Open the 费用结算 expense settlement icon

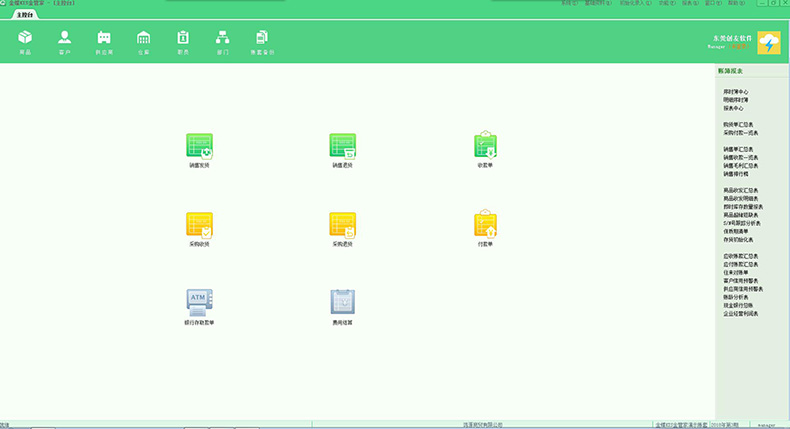click(x=343, y=301)
